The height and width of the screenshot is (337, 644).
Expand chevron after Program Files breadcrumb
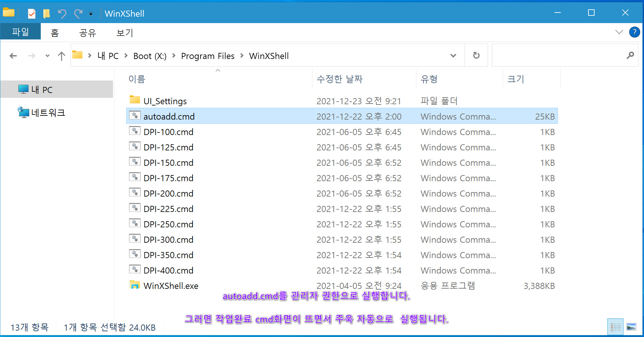242,55
